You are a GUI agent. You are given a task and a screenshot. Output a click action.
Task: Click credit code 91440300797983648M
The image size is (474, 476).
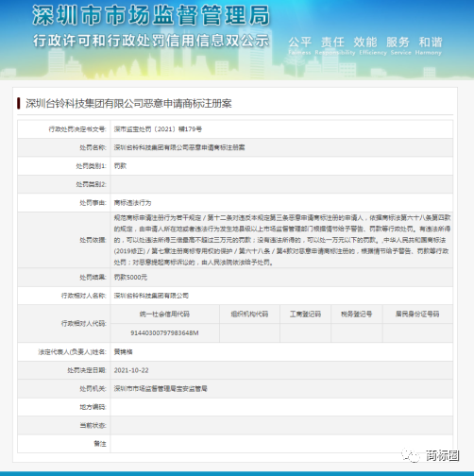pyautogui.click(x=164, y=332)
